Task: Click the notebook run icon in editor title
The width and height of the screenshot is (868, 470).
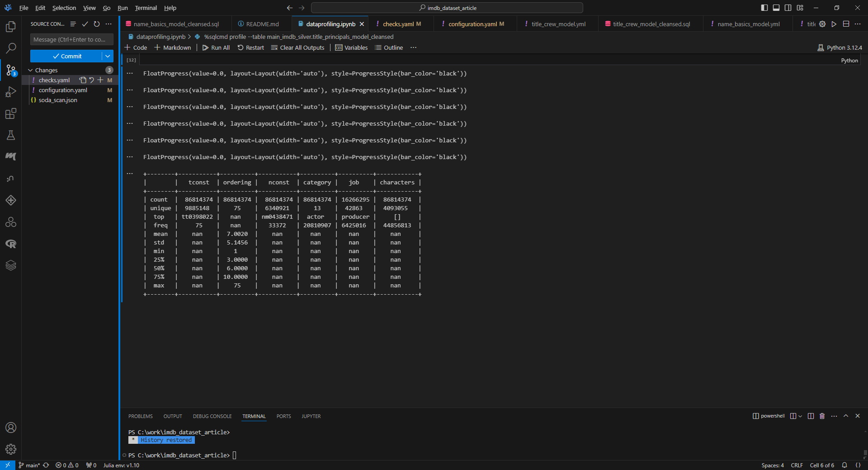Action: [834, 24]
